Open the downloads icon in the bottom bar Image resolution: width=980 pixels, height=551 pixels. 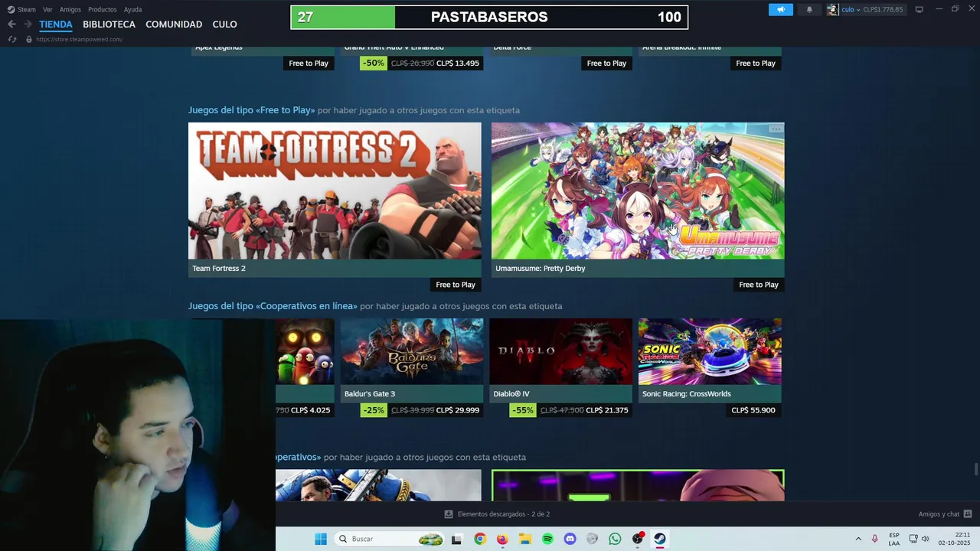[449, 514]
